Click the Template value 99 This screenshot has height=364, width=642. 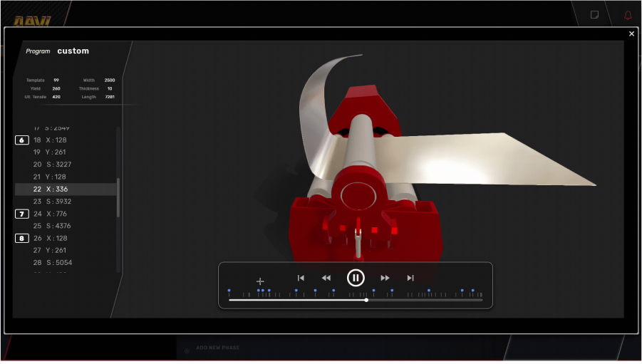(56, 80)
